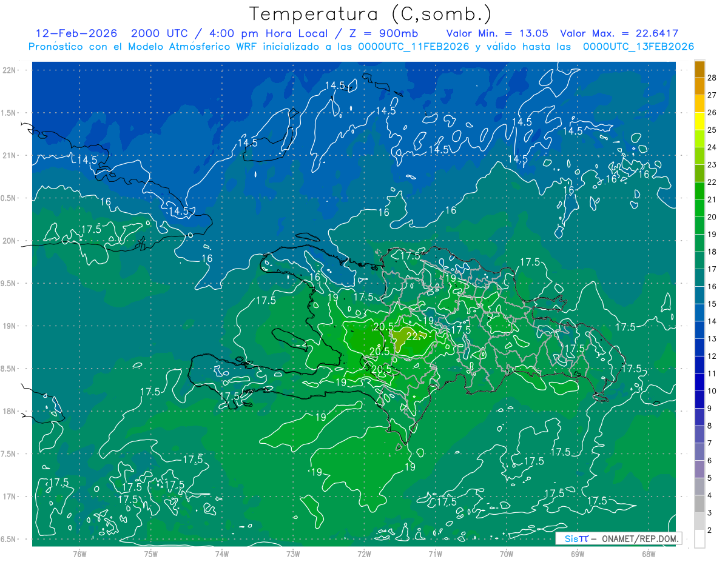Click the bright yellow color scale swatch

click(699, 121)
